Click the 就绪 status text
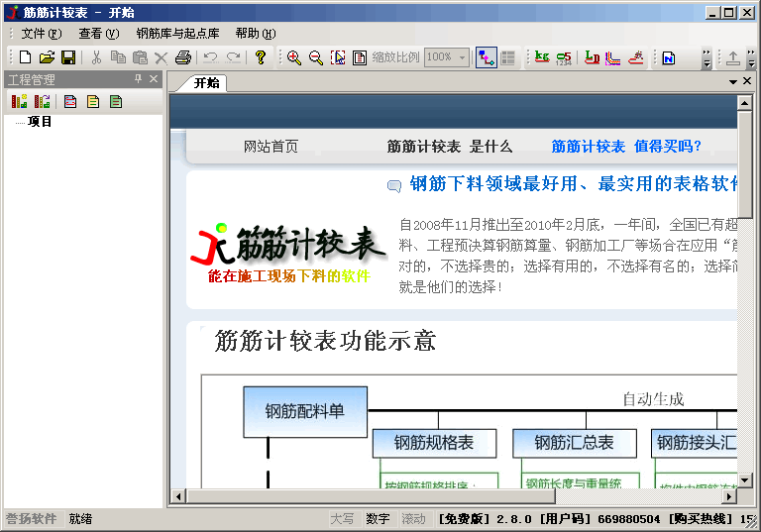Screen dimensions: 761x532 point(80,519)
